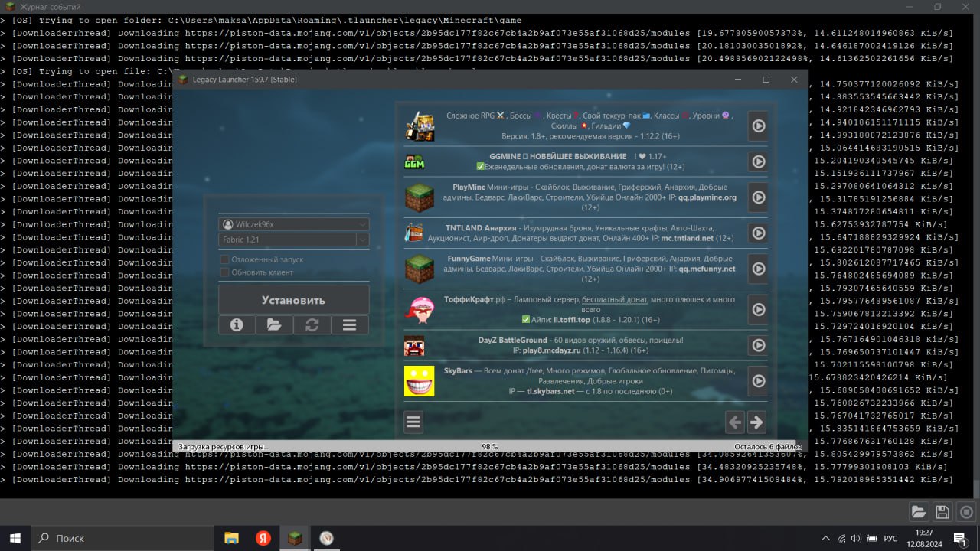Click the account avatar icon next to Wilczek96x
Image resolution: width=980 pixels, height=551 pixels.
(229, 223)
